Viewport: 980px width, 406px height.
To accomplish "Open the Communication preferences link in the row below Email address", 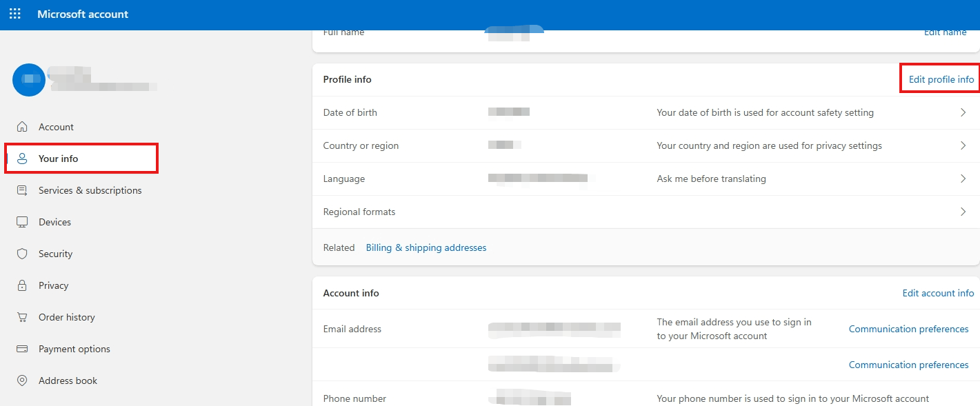I will (908, 365).
